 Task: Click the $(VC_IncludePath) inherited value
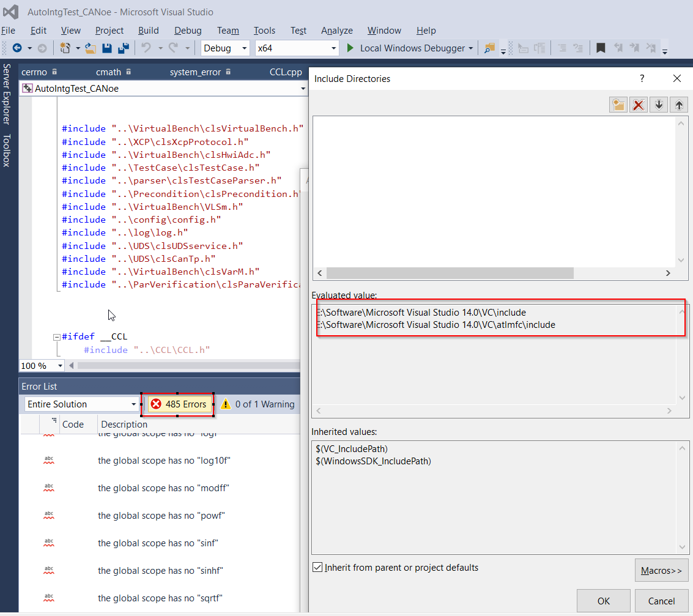pyautogui.click(x=352, y=449)
